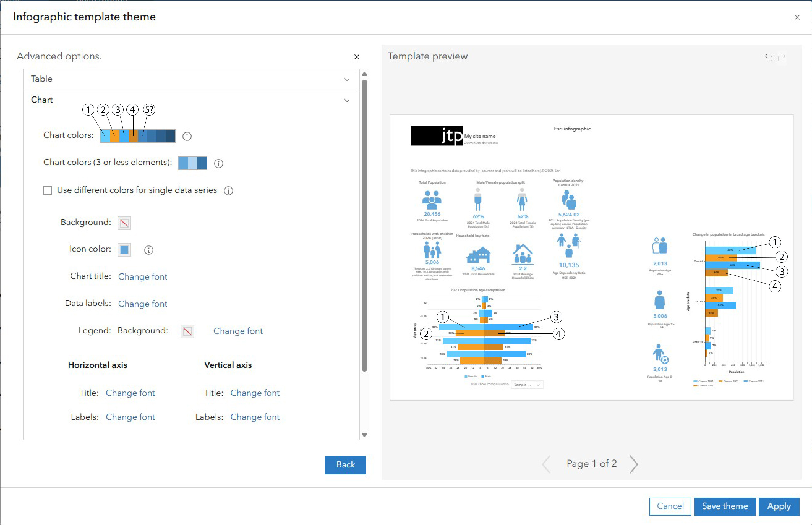Open info icon for single data series option
The image size is (812, 525).
pos(229,190)
